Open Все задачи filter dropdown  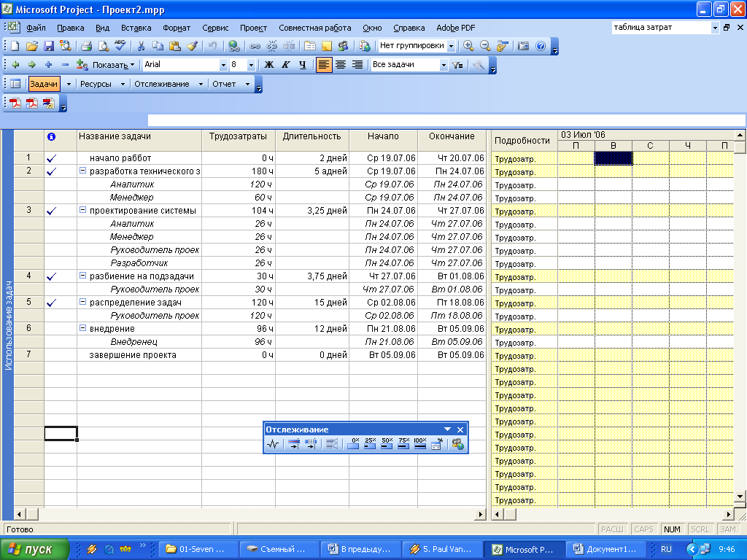coord(444,65)
